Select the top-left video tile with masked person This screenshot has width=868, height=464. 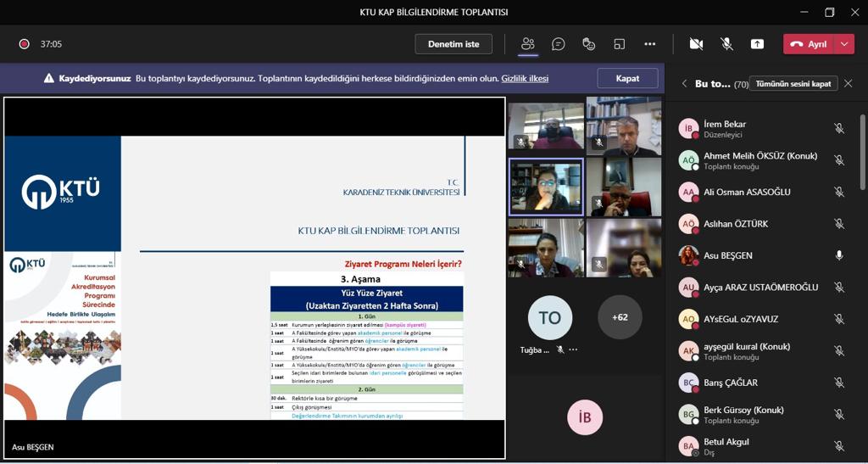[546, 126]
